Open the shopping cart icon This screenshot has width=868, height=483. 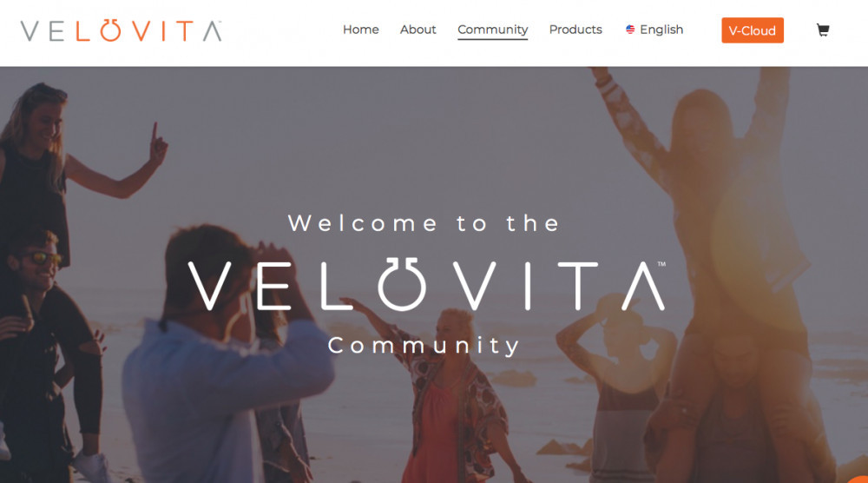point(823,30)
